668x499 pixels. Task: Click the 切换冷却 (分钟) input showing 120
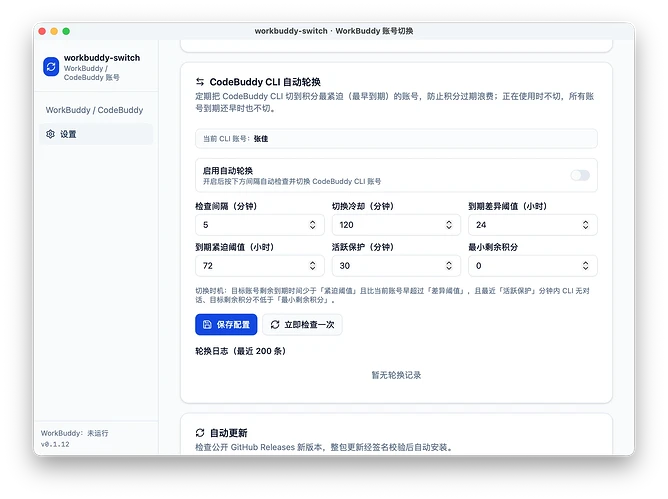[x=396, y=225]
